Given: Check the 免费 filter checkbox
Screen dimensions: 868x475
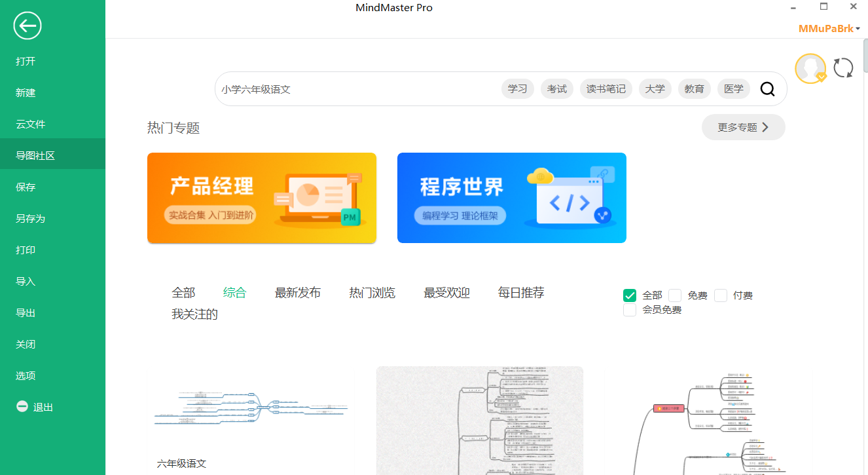Looking at the screenshot, I should tap(675, 295).
